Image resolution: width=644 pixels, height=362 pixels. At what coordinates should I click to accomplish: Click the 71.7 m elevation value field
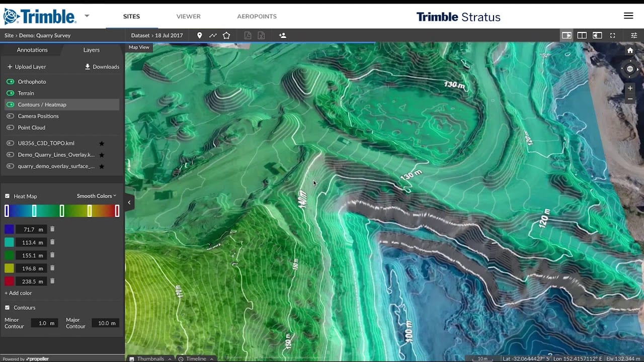31,229
